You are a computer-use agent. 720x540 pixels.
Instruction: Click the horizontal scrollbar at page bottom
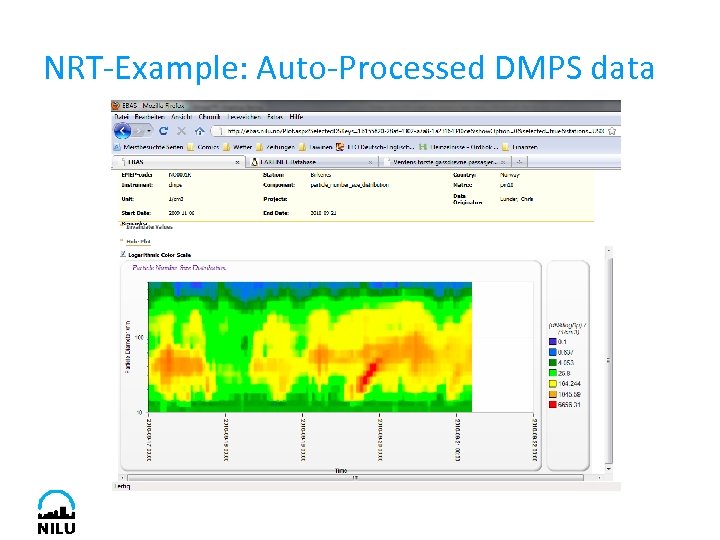click(355, 478)
